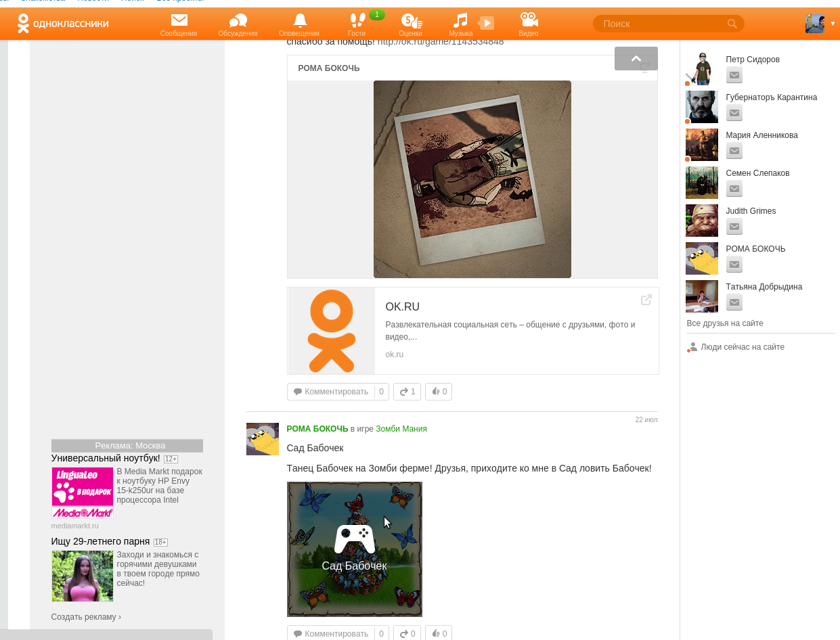Image resolution: width=840 pixels, height=640 pixels.
Task: Open the bloody polaroid photo image
Action: click(472, 179)
